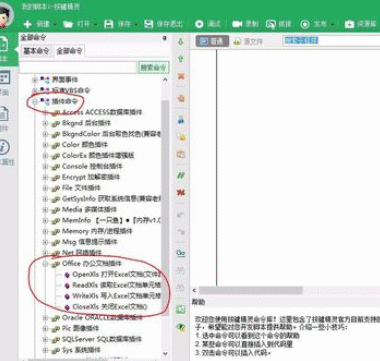Switch to the 基本命令 tab
This screenshot has width=380, height=361.
pos(36,51)
